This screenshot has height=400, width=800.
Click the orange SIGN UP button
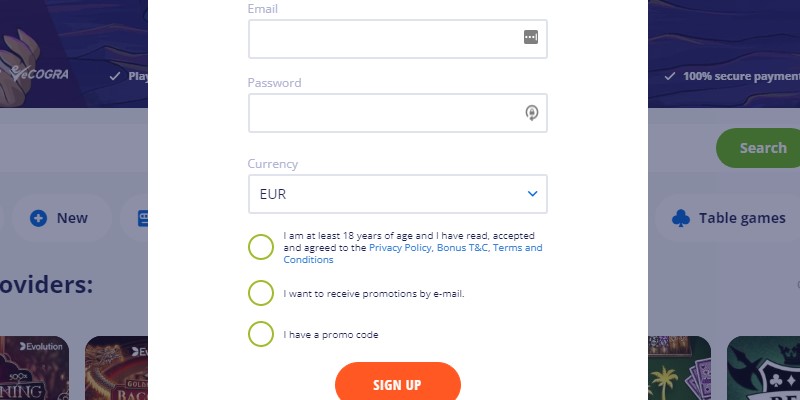(x=397, y=384)
